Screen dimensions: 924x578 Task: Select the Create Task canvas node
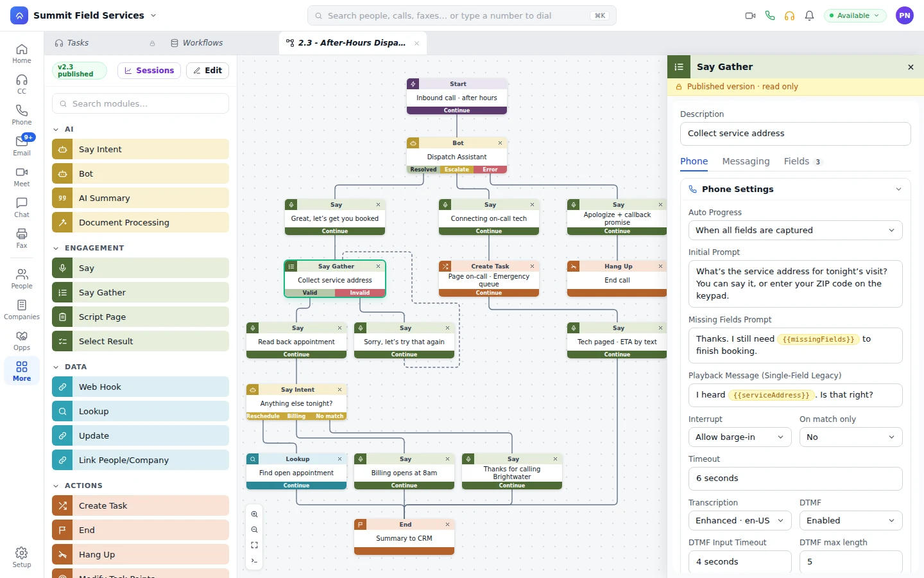click(489, 279)
